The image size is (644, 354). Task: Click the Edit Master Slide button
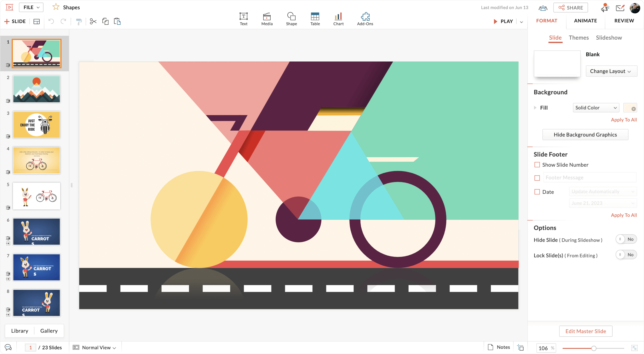tap(585, 331)
